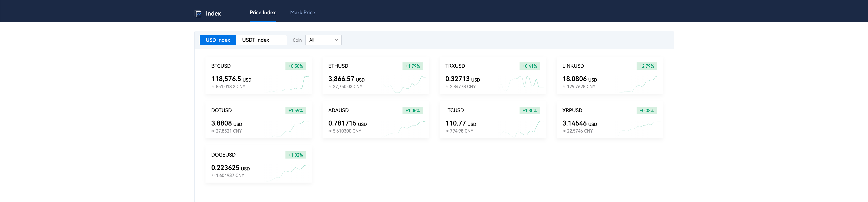Image resolution: width=868 pixels, height=202 pixels.
Task: Open the Coin filter dropdown
Action: click(323, 40)
